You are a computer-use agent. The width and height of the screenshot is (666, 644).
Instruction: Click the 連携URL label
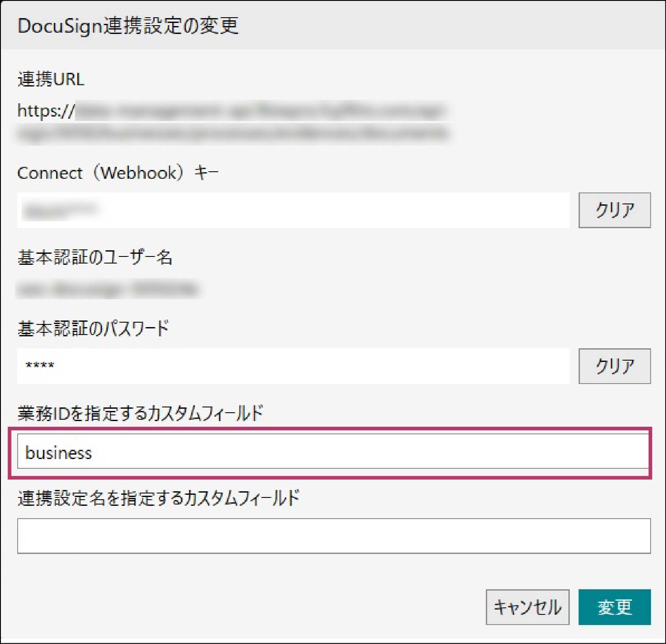pyautogui.click(x=51, y=79)
